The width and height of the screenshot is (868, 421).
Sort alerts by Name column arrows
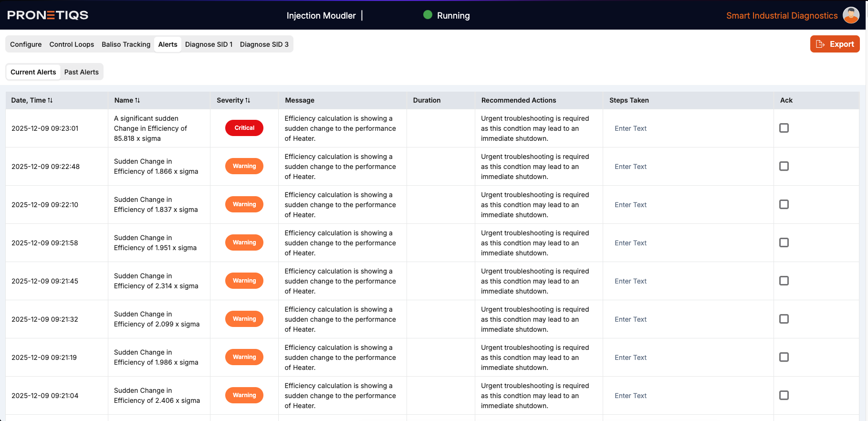[137, 100]
